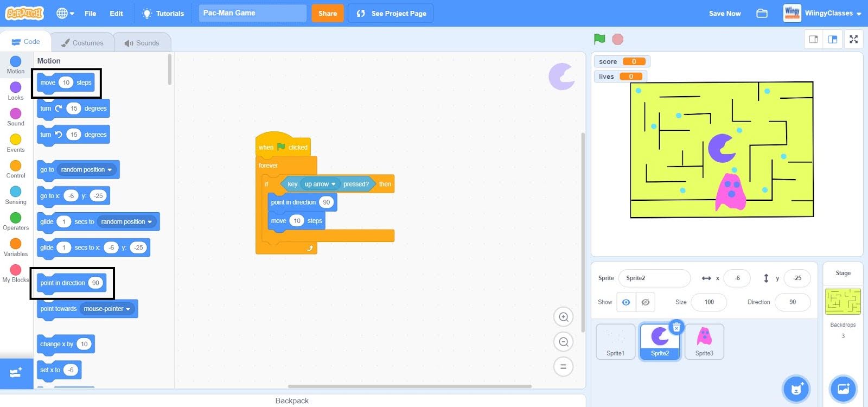
Task: Switch to the Code tab
Action: (x=26, y=42)
